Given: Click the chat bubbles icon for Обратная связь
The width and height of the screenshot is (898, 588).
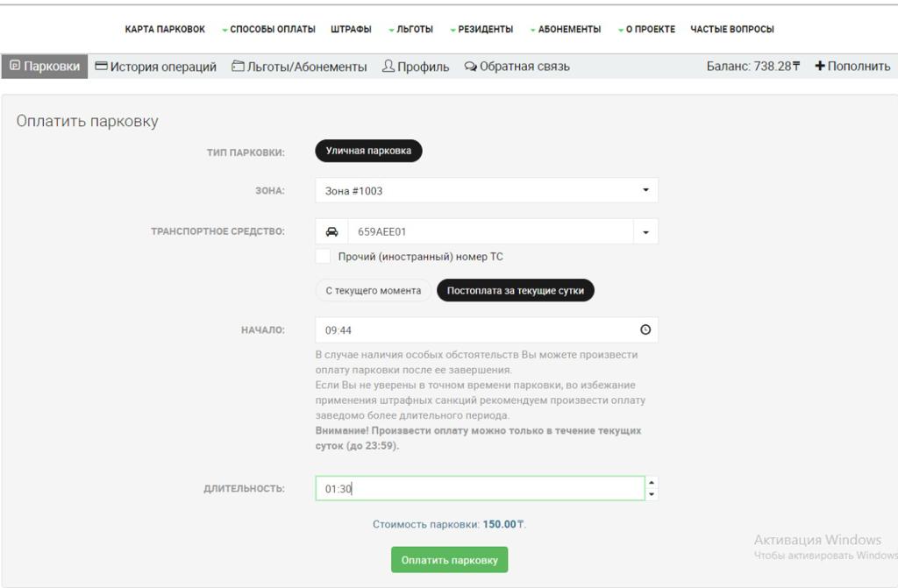Looking at the screenshot, I should click(x=470, y=67).
